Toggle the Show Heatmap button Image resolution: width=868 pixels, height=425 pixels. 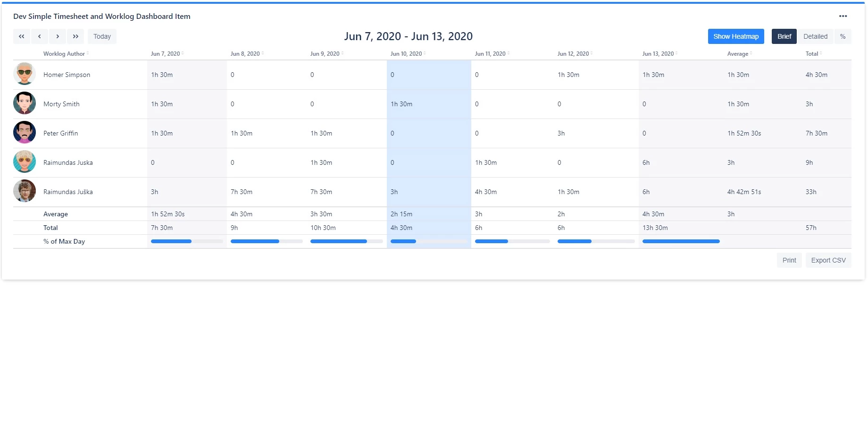pyautogui.click(x=735, y=36)
